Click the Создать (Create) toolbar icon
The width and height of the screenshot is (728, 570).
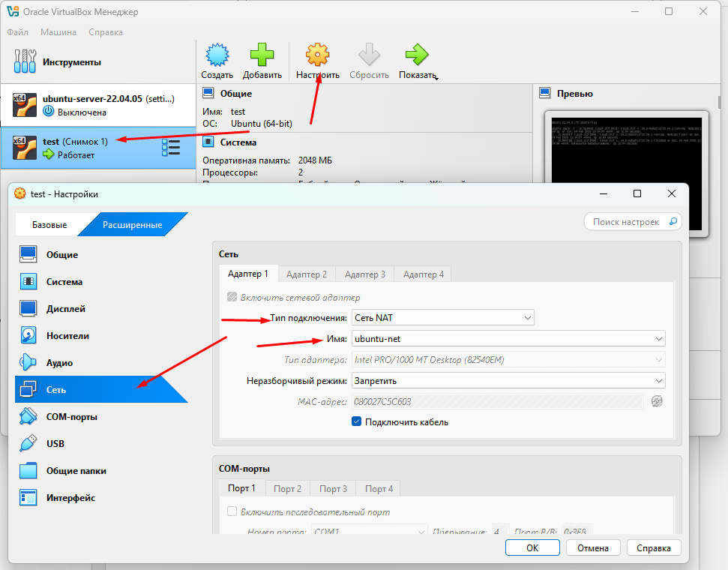pos(217,54)
